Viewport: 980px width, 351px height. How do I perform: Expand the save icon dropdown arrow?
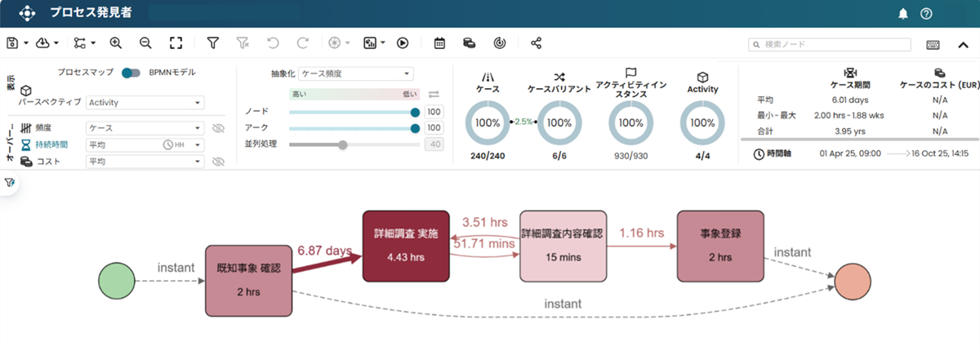26,43
